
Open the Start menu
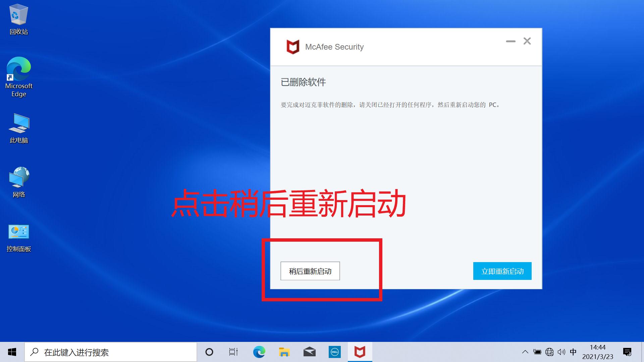pyautogui.click(x=12, y=352)
